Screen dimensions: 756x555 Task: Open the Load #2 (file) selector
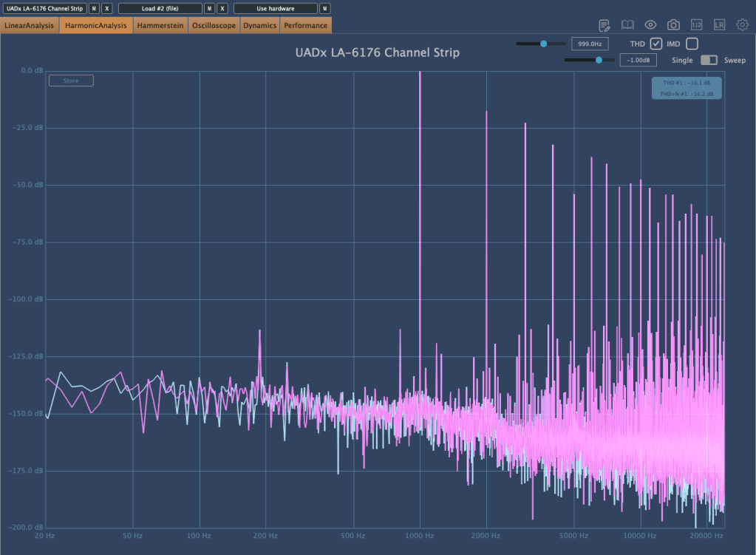[160, 8]
